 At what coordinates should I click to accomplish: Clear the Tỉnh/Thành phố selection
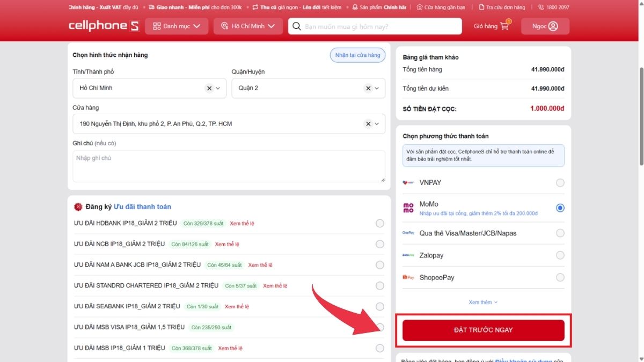click(209, 88)
